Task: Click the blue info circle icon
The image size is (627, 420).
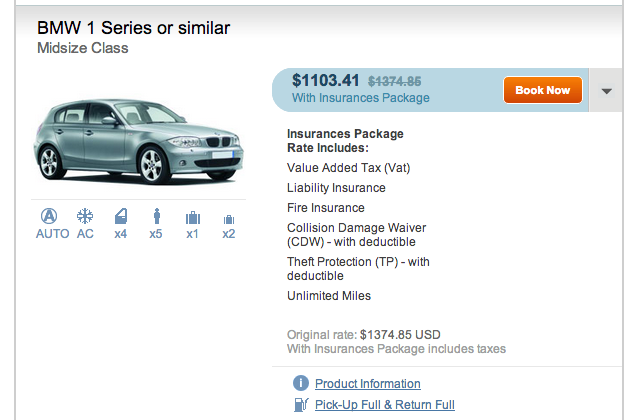Action: (301, 383)
